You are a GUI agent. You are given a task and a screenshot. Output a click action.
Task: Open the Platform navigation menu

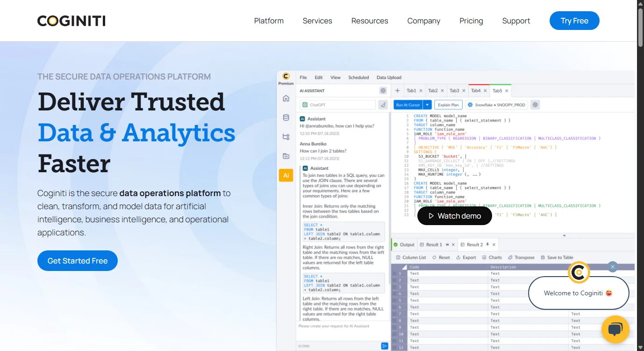[269, 21]
